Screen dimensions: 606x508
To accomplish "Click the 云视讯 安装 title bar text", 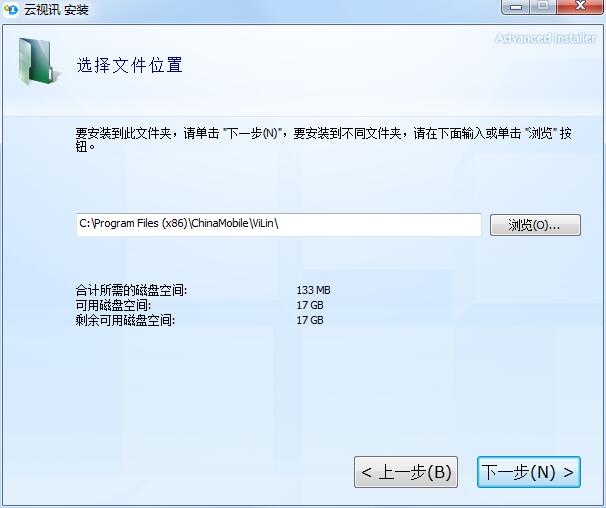I will (x=56, y=10).
